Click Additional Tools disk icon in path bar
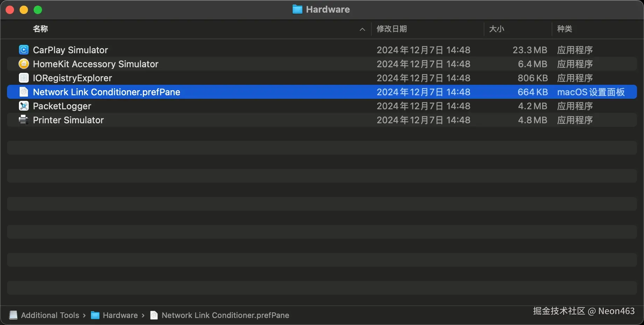 tap(13, 315)
